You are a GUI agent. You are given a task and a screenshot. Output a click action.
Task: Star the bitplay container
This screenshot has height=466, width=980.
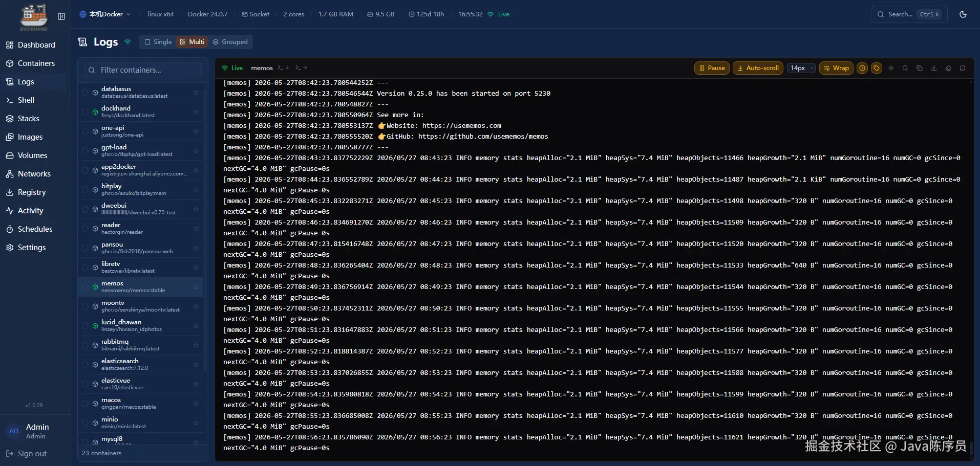tap(196, 190)
